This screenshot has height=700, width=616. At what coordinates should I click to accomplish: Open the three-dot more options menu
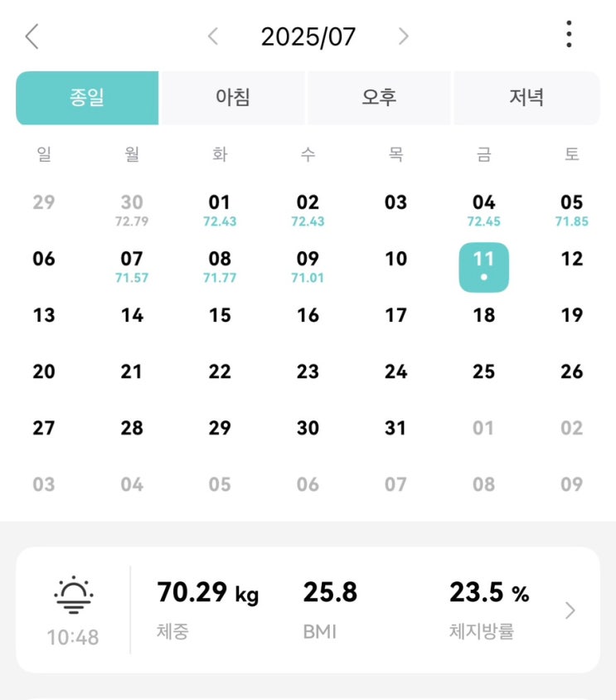pos(569,35)
